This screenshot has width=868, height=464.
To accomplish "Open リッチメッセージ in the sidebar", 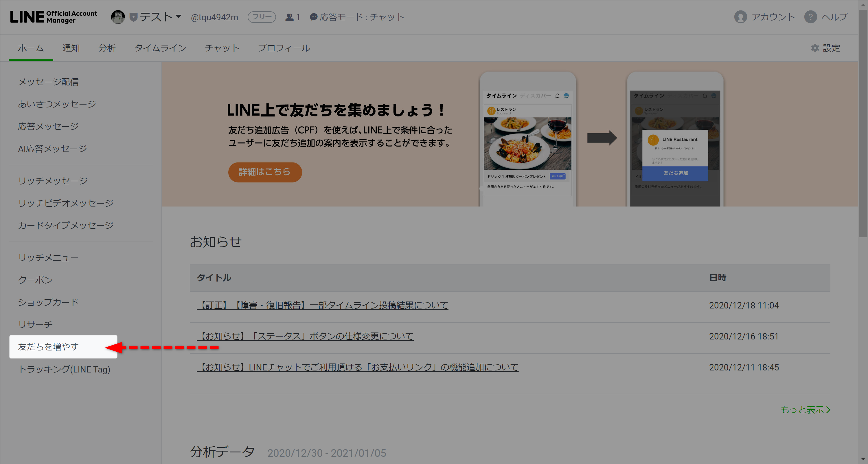I will coord(53,181).
